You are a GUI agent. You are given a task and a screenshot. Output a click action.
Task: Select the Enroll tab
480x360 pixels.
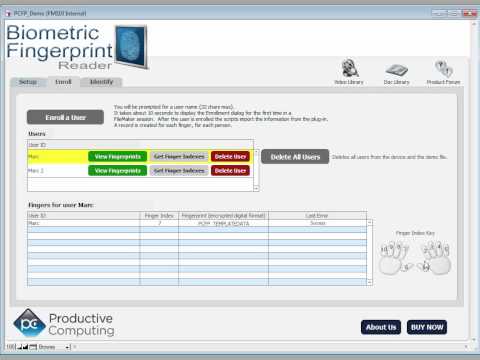[63, 82]
